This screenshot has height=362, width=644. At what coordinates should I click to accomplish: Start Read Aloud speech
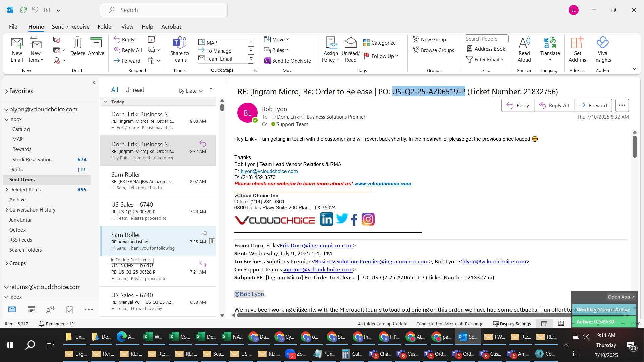(524, 50)
